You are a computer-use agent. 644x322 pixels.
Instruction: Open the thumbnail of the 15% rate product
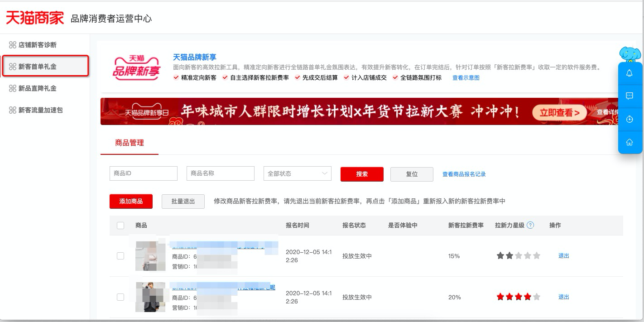coord(150,256)
